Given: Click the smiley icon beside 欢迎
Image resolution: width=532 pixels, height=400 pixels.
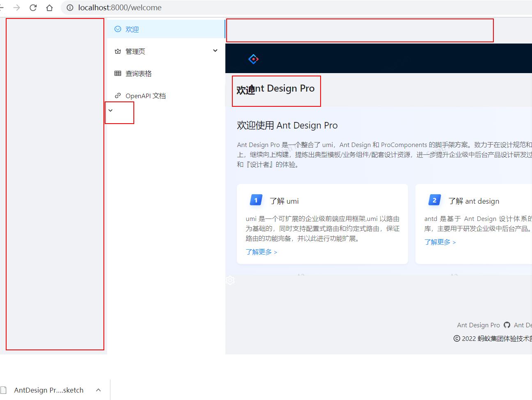Looking at the screenshot, I should point(118,29).
